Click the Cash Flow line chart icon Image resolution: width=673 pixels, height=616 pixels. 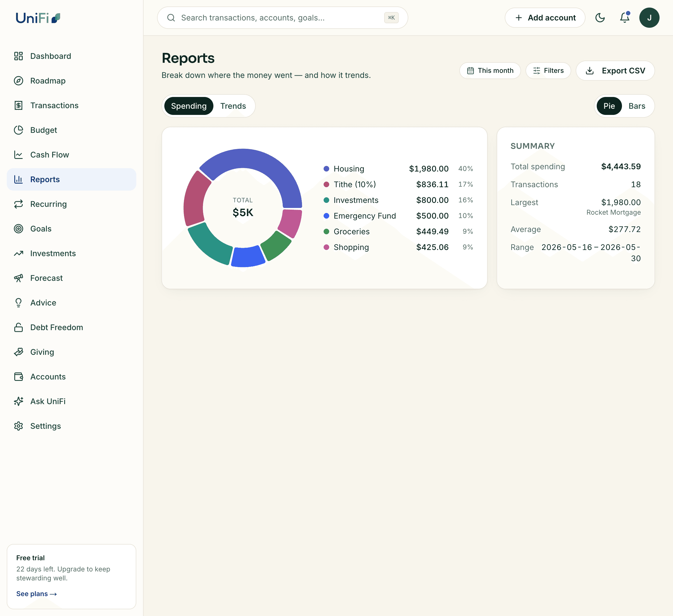(x=18, y=155)
